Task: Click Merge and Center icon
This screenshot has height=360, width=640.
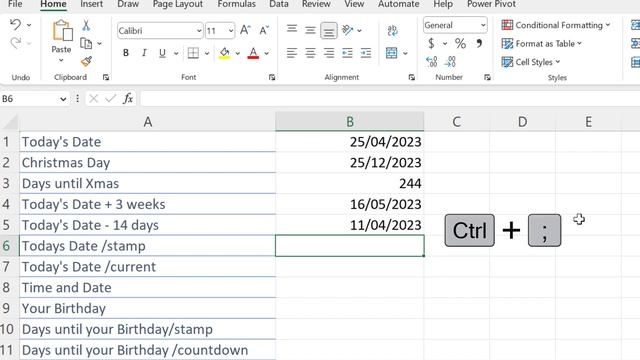Action: click(392, 53)
